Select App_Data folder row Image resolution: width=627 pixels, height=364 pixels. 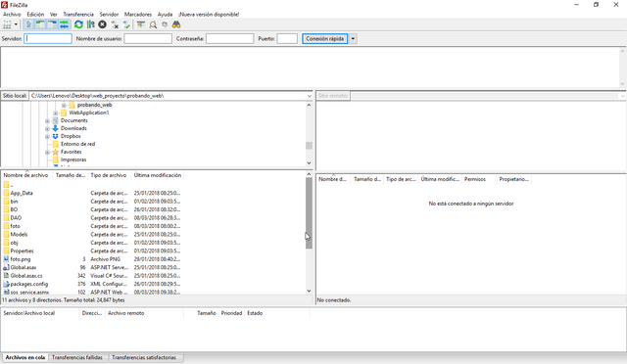click(92, 193)
